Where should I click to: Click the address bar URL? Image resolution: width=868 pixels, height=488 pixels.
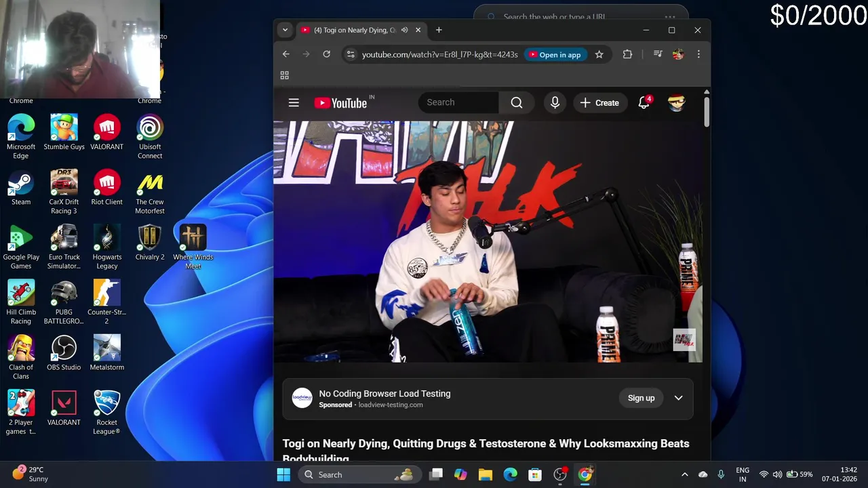[x=439, y=54]
